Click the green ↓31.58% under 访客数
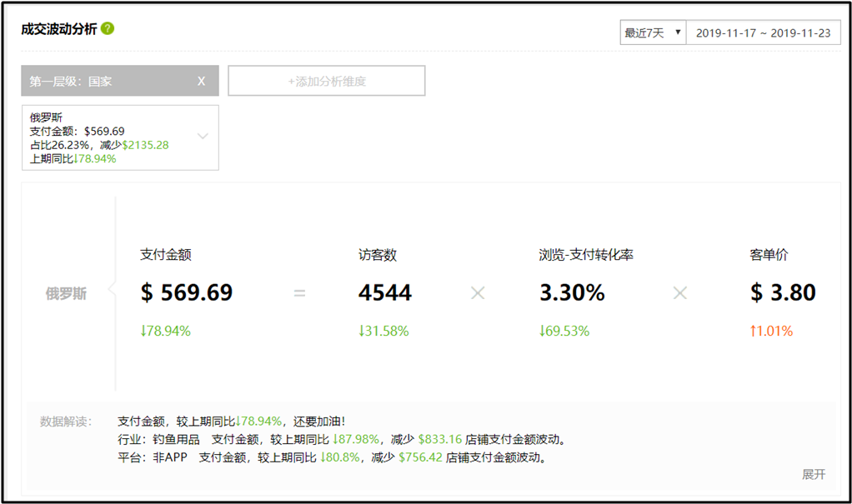Viewport: 852px width, 504px height. [x=383, y=331]
